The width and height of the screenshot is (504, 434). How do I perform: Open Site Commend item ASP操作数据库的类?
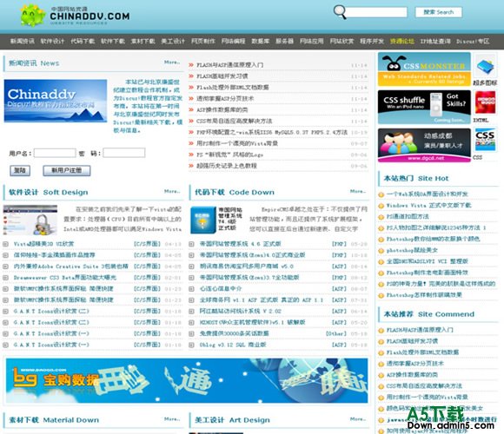pyautogui.click(x=412, y=375)
